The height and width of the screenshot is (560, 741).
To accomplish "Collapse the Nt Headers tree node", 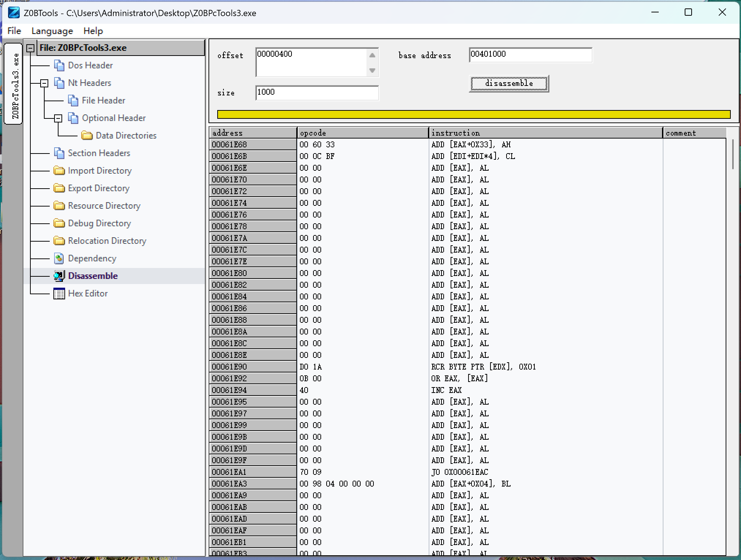I will point(44,83).
